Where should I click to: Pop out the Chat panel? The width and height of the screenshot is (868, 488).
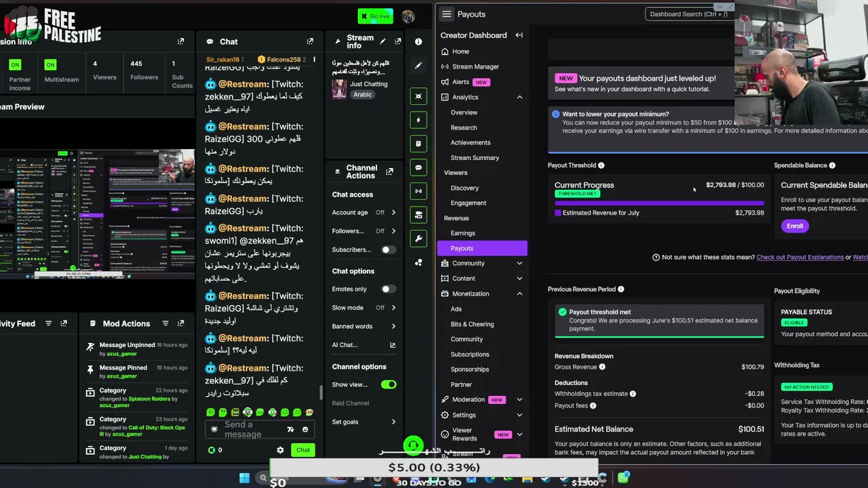point(310,41)
